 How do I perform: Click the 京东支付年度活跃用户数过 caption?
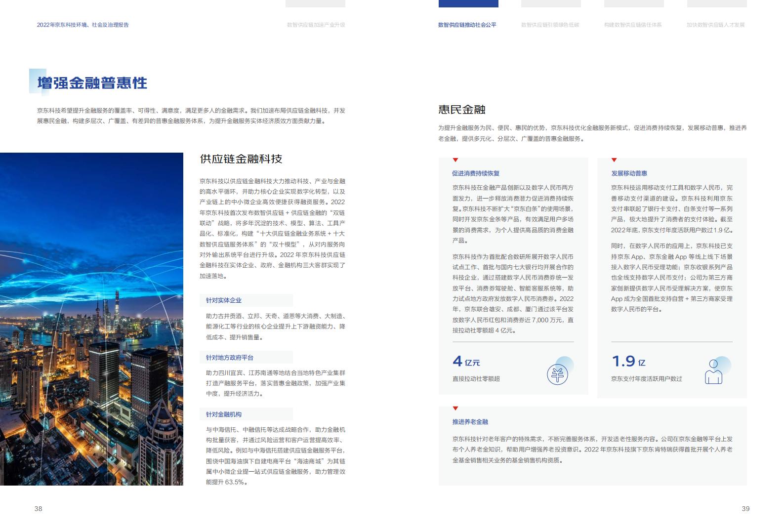(647, 379)
